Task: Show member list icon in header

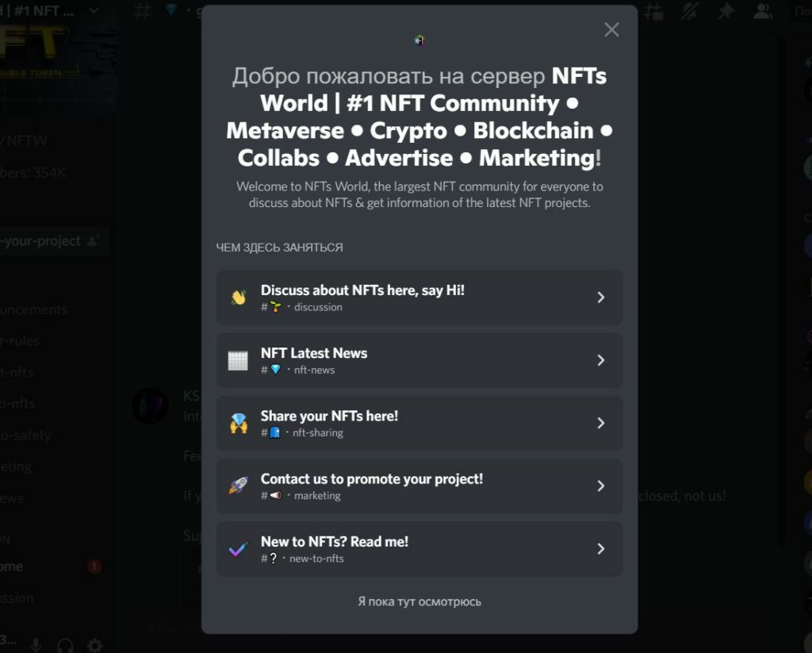Action: click(763, 11)
